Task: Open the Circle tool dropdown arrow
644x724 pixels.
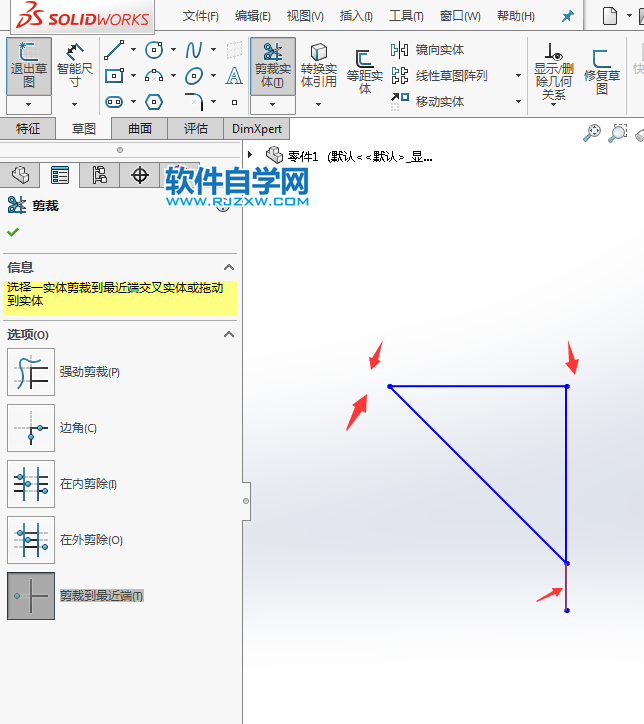Action: point(174,50)
